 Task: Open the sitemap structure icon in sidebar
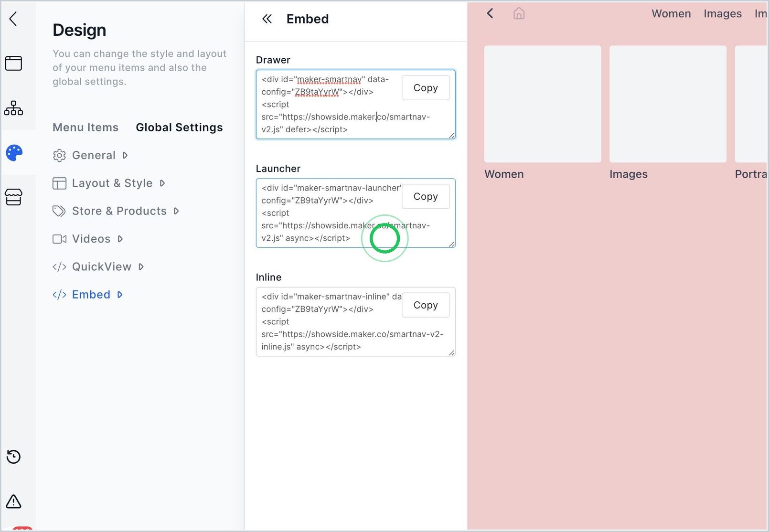(13, 108)
